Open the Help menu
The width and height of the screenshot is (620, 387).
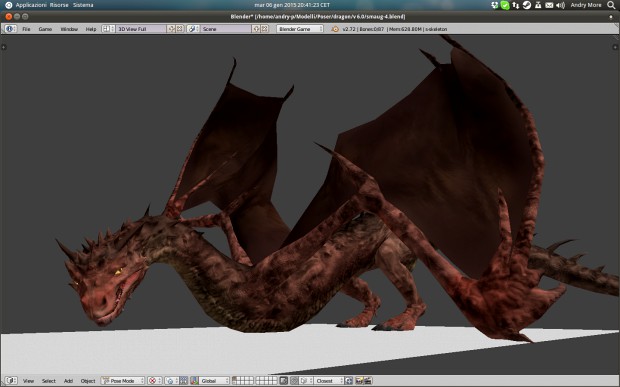click(x=91, y=29)
